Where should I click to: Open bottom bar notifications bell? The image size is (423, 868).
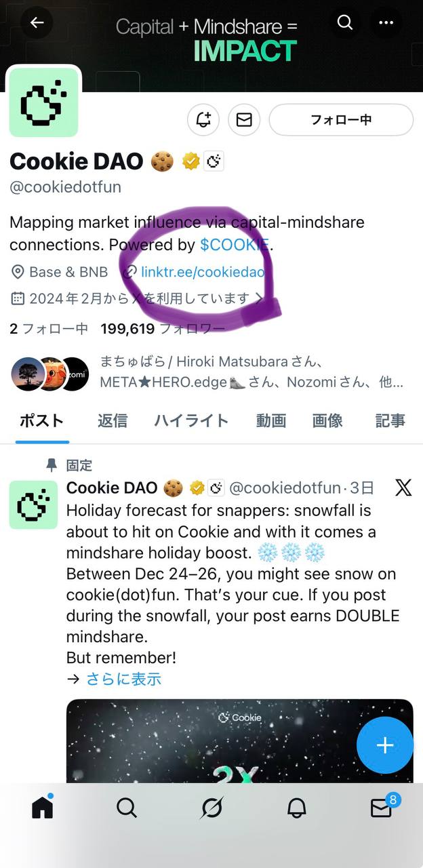pyautogui.click(x=296, y=808)
